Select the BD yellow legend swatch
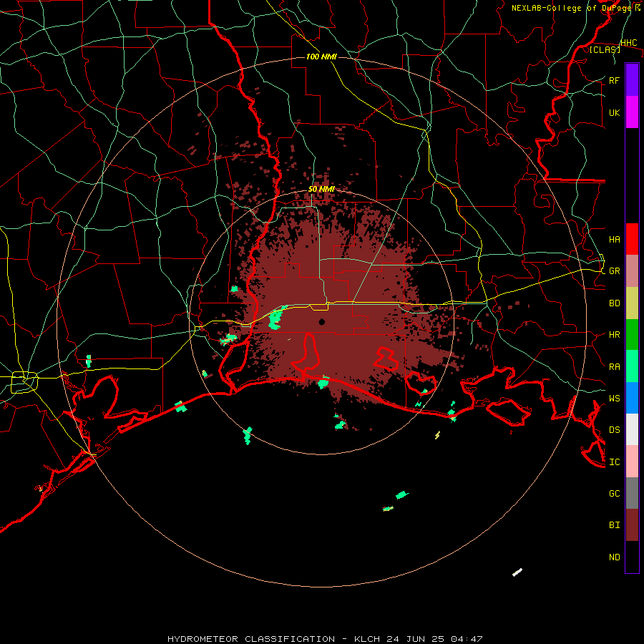 (x=632, y=303)
